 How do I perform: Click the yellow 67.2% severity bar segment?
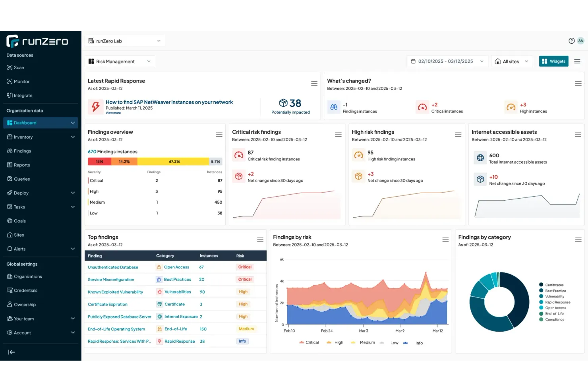[174, 162]
